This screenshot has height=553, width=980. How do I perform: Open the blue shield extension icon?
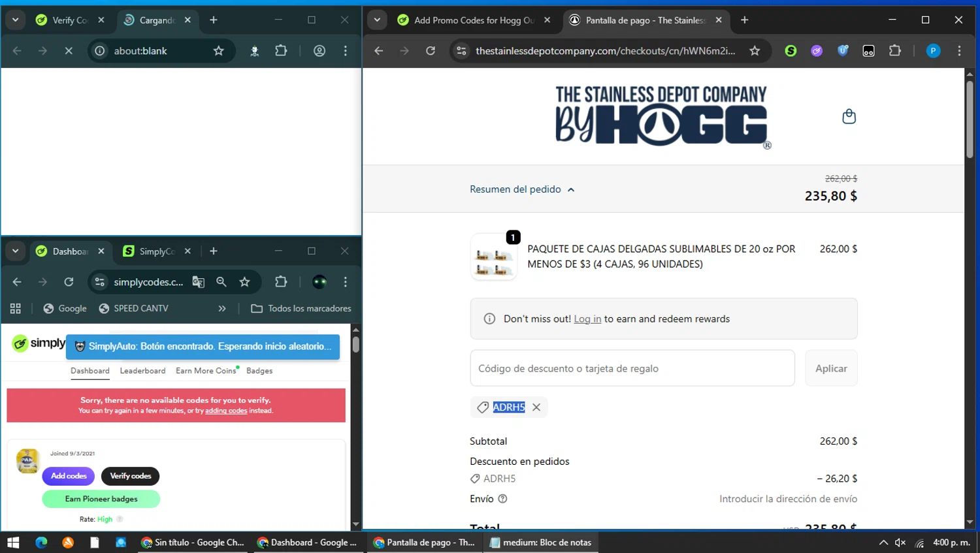(x=843, y=51)
